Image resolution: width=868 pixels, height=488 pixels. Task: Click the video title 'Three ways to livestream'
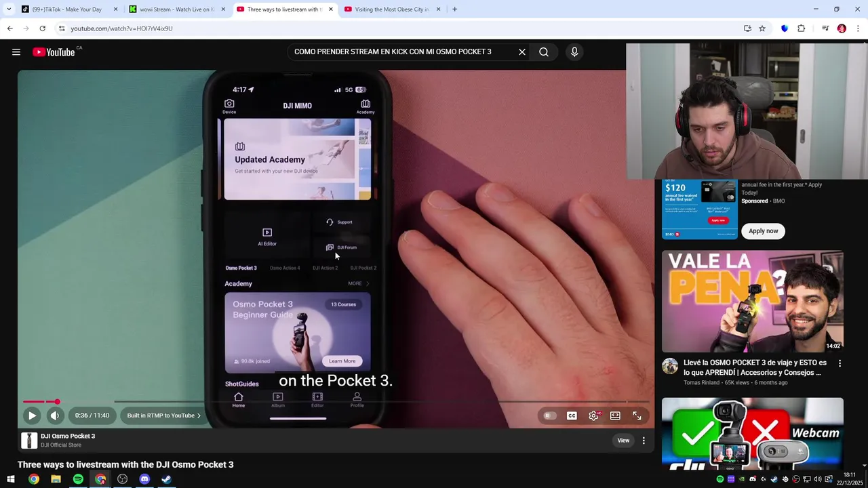coord(125,465)
